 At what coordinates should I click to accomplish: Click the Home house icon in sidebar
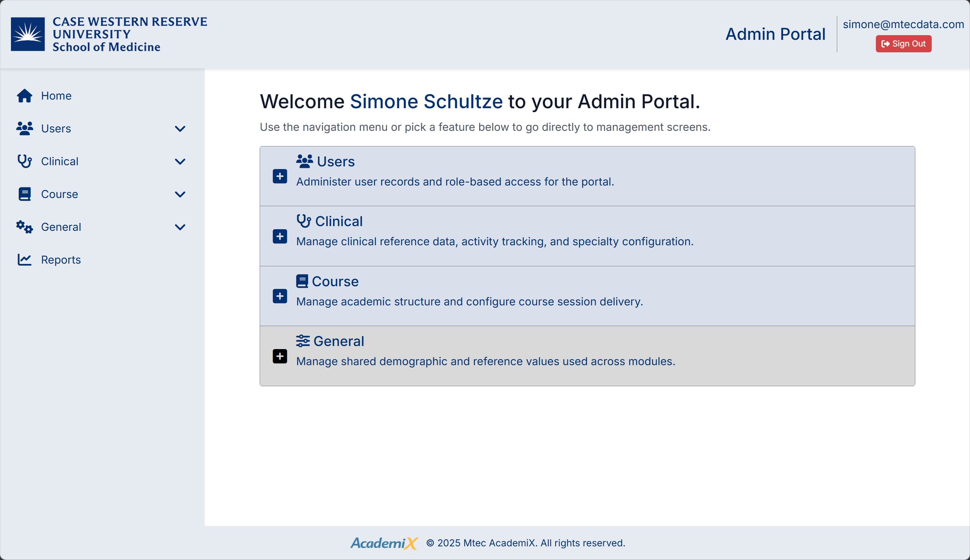coord(25,96)
